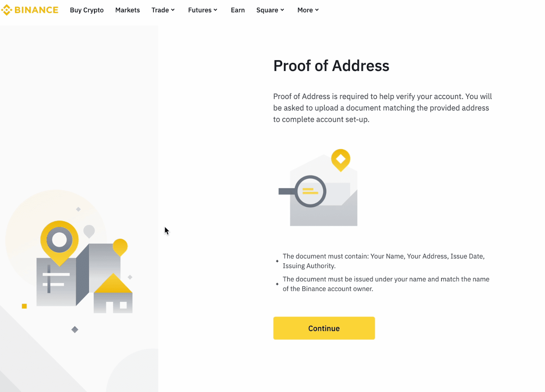The width and height of the screenshot is (545, 392).
Task: Click the small gray location pin in left artwork
Action: (x=89, y=231)
